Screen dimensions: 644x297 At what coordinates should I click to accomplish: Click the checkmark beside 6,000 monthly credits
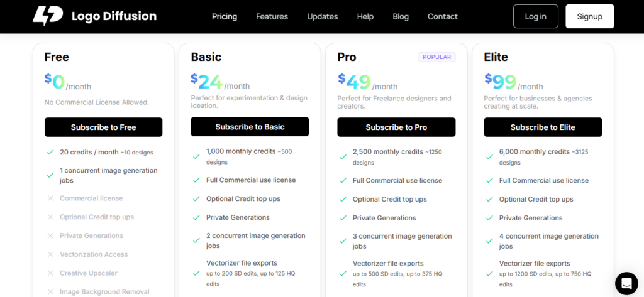pyautogui.click(x=489, y=157)
